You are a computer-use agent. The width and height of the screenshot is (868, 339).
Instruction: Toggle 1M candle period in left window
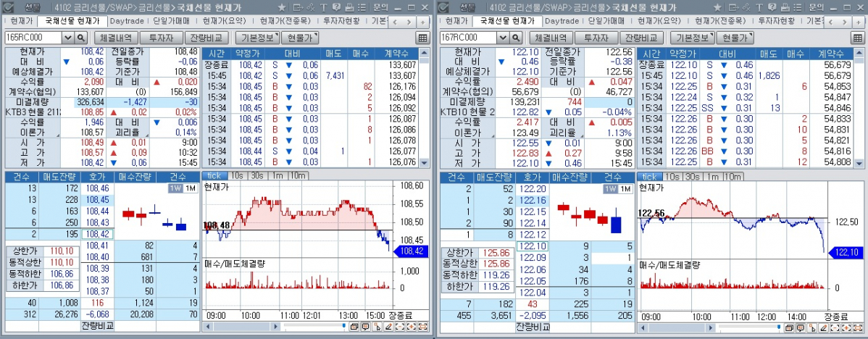pyautogui.click(x=190, y=188)
